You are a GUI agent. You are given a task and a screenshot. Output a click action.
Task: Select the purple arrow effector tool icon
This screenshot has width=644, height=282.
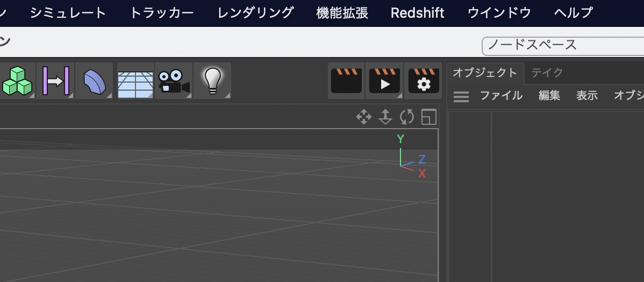coord(56,81)
